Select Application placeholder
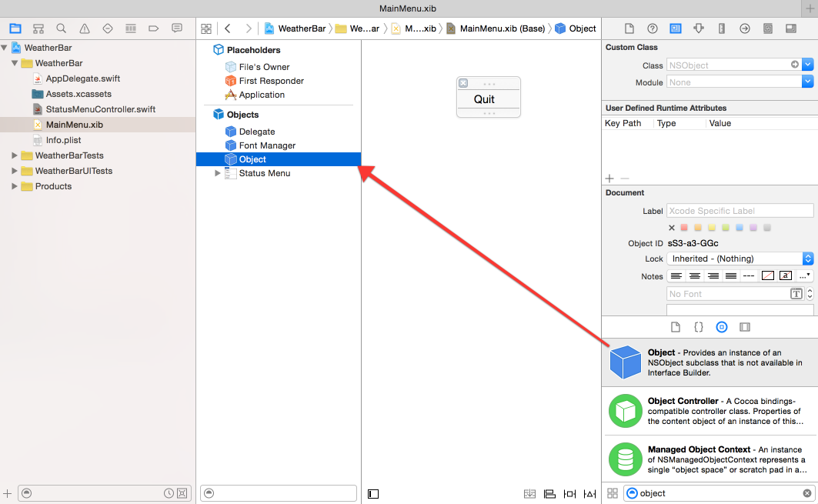The height and width of the screenshot is (504, 818). [x=262, y=95]
